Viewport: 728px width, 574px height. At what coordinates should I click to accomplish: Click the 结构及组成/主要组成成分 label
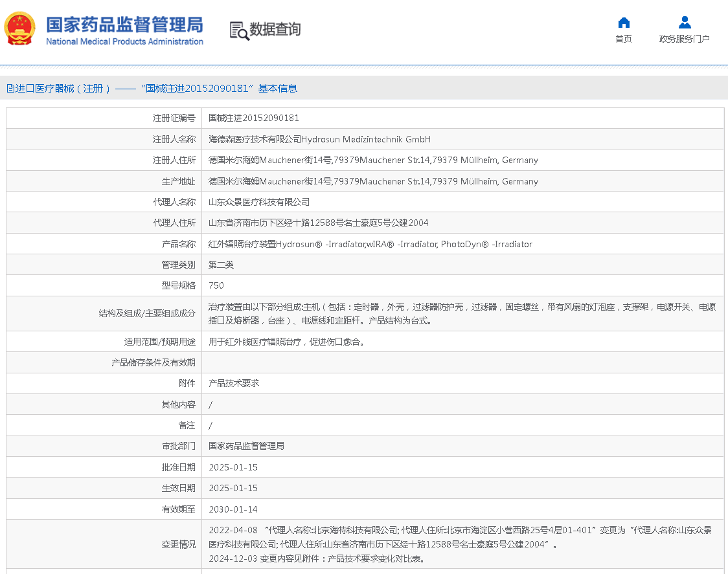[x=147, y=314]
